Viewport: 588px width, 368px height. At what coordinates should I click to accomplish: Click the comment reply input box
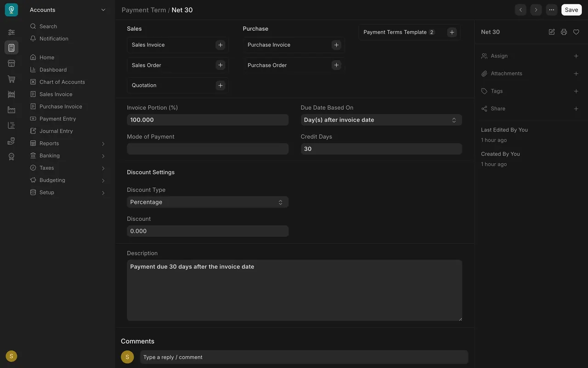304,357
